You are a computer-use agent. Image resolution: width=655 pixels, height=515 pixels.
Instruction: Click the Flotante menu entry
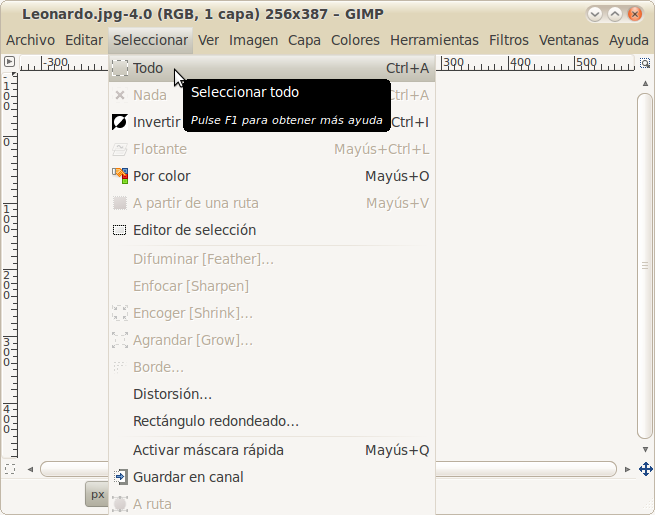[x=272, y=149]
